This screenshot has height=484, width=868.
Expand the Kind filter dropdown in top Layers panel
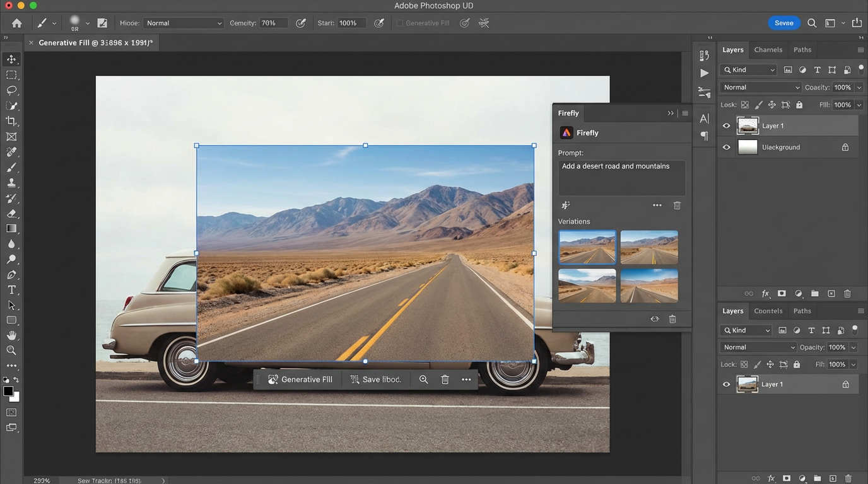(749, 70)
